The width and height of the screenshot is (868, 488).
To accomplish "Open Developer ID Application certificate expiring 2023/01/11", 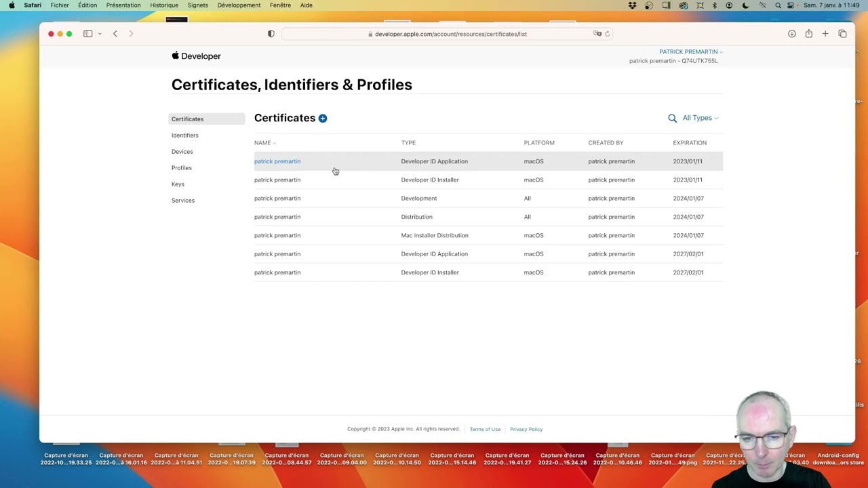I will [488, 161].
